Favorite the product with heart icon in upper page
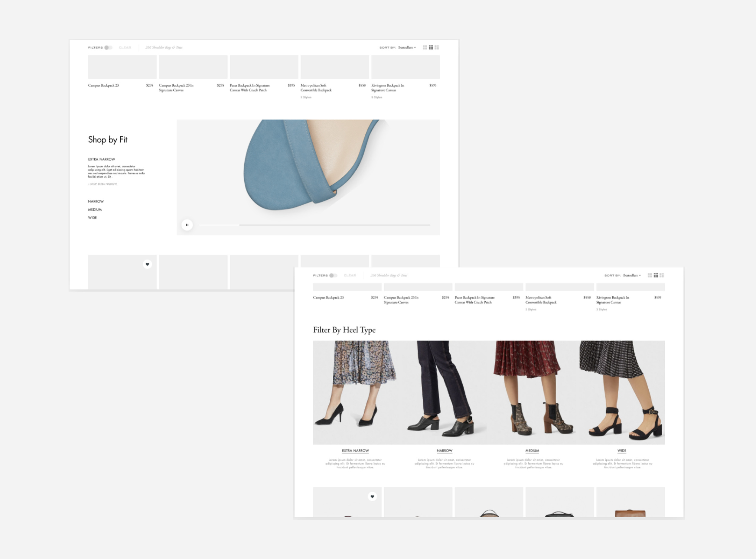 [x=147, y=264]
